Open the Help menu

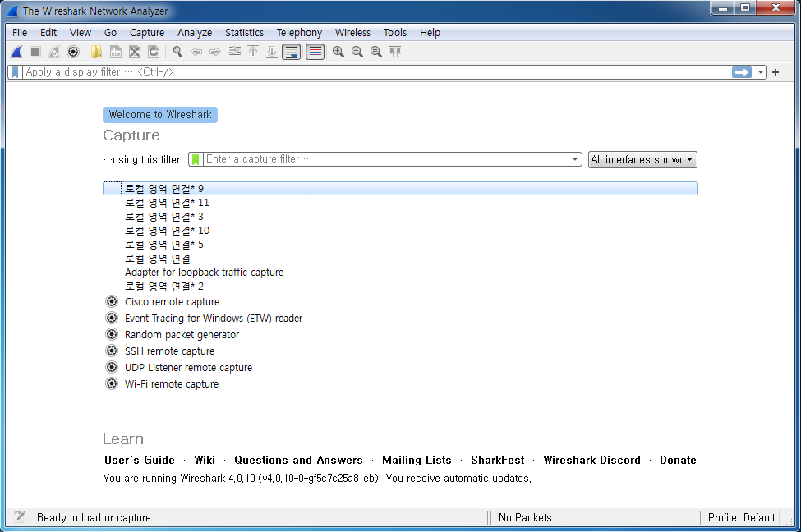[430, 33]
